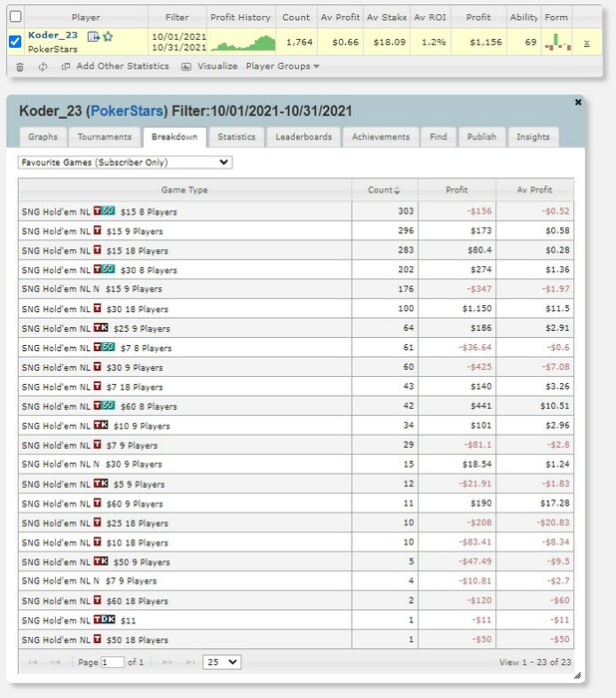616x698 pixels.
Task: Click the turbo icon on $60 18 Players row
Action: (x=98, y=600)
